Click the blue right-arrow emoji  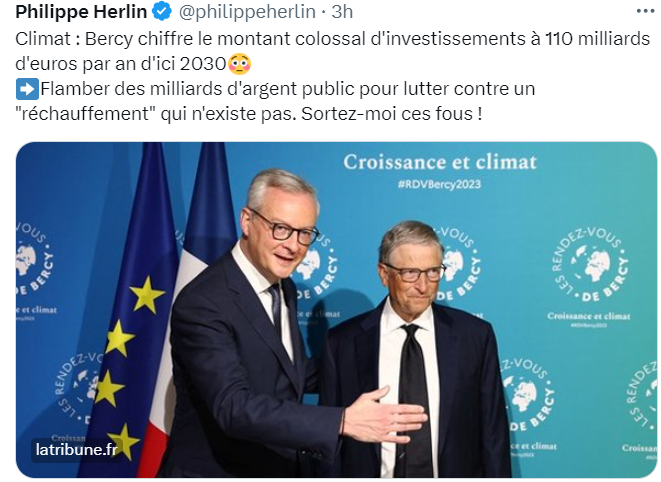pos(27,89)
